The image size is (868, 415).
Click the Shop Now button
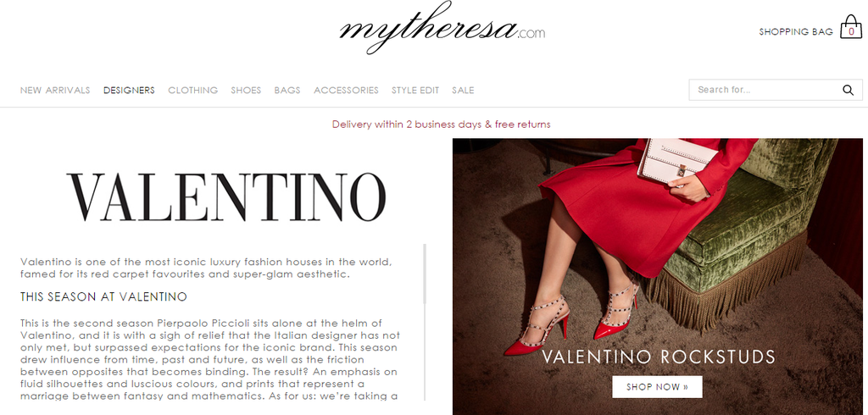point(657,387)
